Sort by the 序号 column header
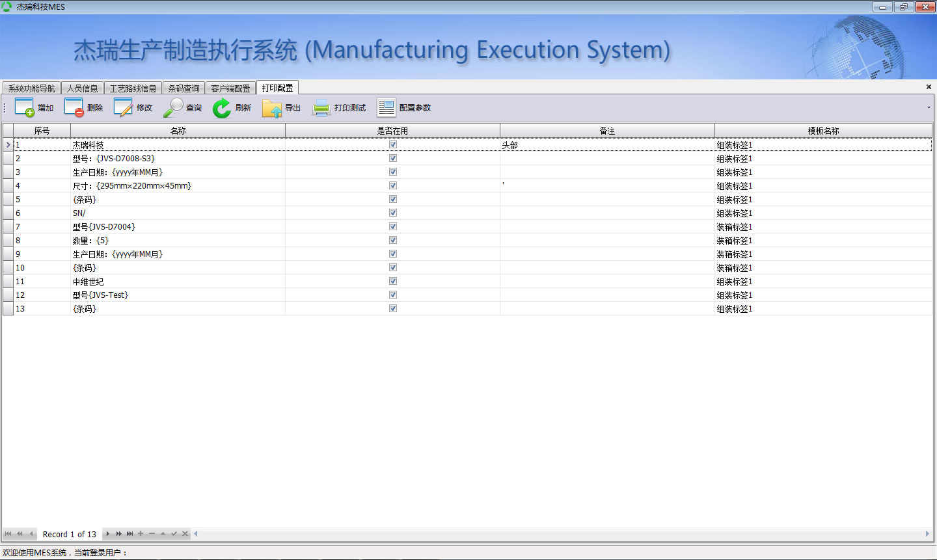 [42, 131]
